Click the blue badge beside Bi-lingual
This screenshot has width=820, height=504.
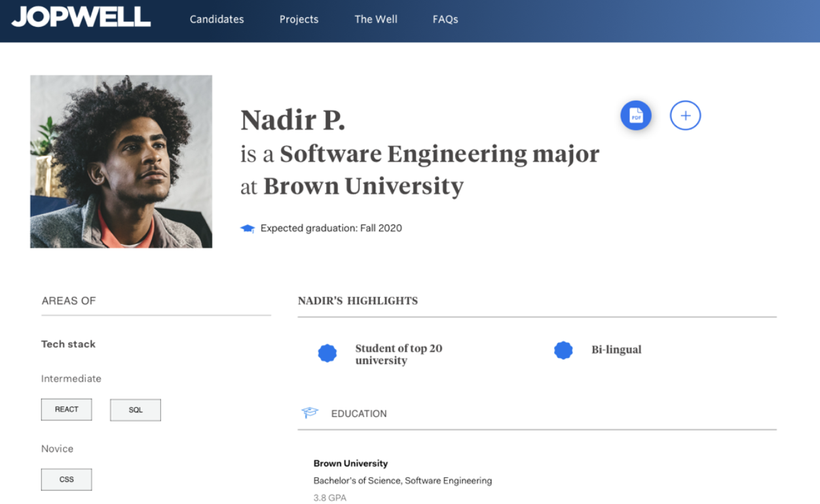coord(563,350)
